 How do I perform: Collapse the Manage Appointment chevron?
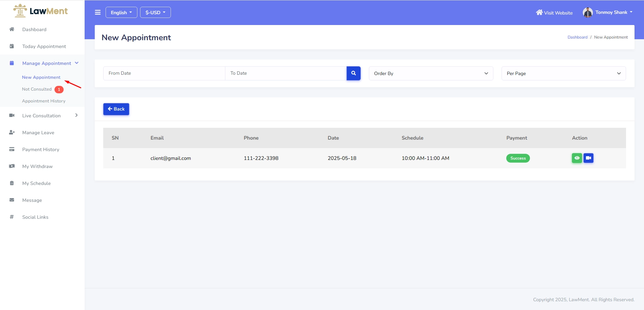(77, 63)
